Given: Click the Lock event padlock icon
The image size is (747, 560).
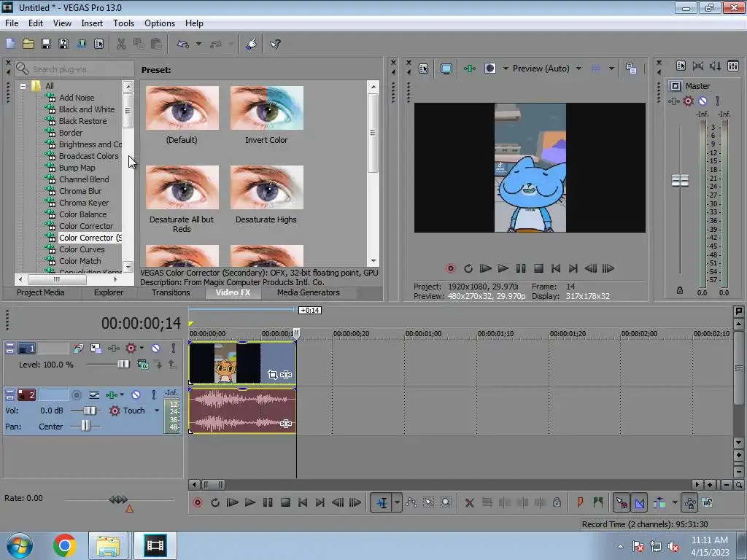Looking at the screenshot, I should [557, 502].
